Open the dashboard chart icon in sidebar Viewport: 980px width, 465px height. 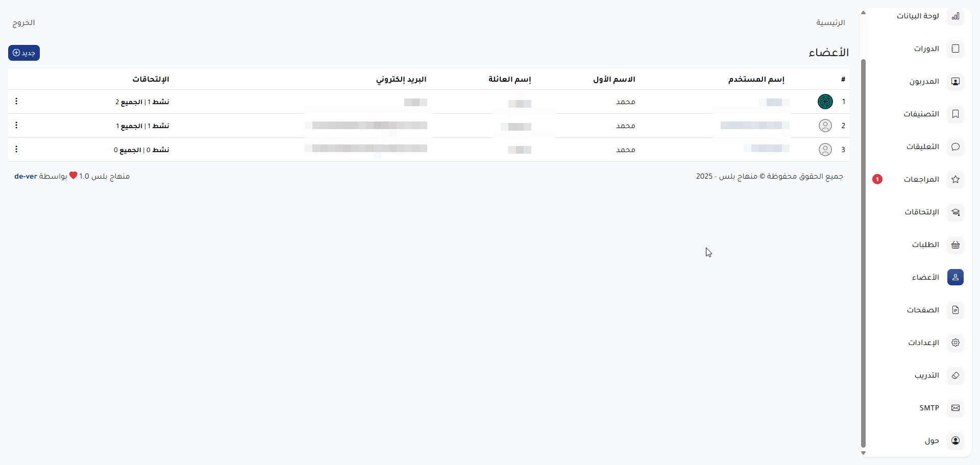click(955, 16)
